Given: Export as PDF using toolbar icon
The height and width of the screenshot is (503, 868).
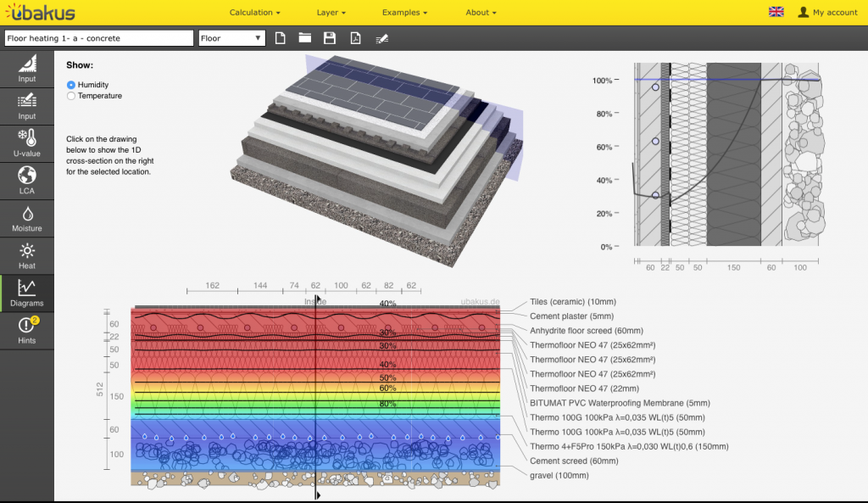Looking at the screenshot, I should [x=356, y=38].
